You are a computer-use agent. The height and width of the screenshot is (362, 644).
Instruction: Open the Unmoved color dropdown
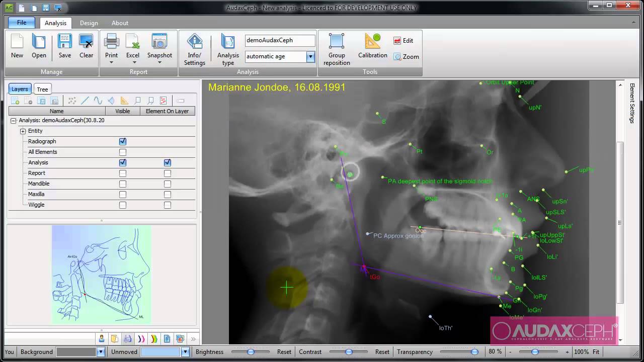point(185,352)
